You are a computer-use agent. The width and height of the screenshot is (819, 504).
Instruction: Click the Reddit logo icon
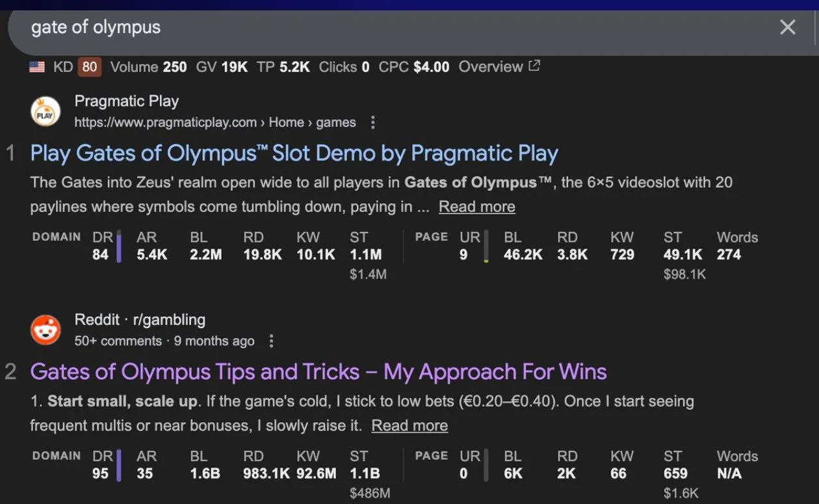(45, 330)
